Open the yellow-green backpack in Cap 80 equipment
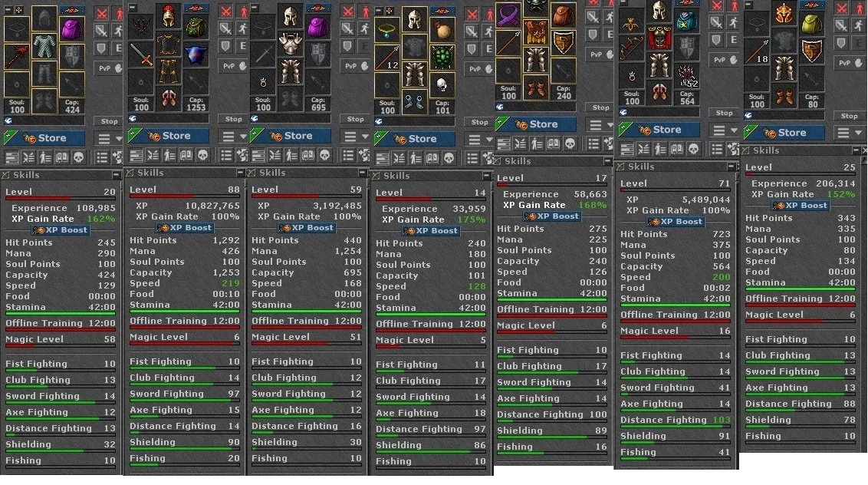This screenshot has height=485, width=868. [x=811, y=25]
